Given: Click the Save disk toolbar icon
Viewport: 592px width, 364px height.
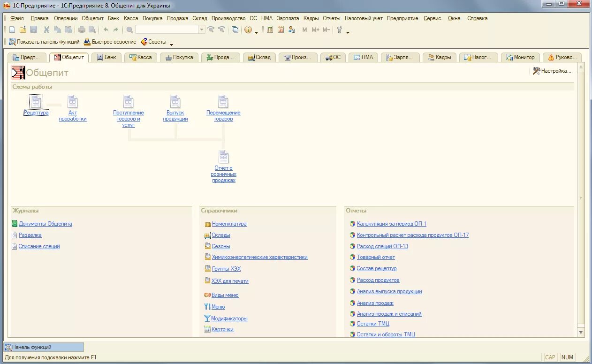Looking at the screenshot, I should [x=33, y=30].
